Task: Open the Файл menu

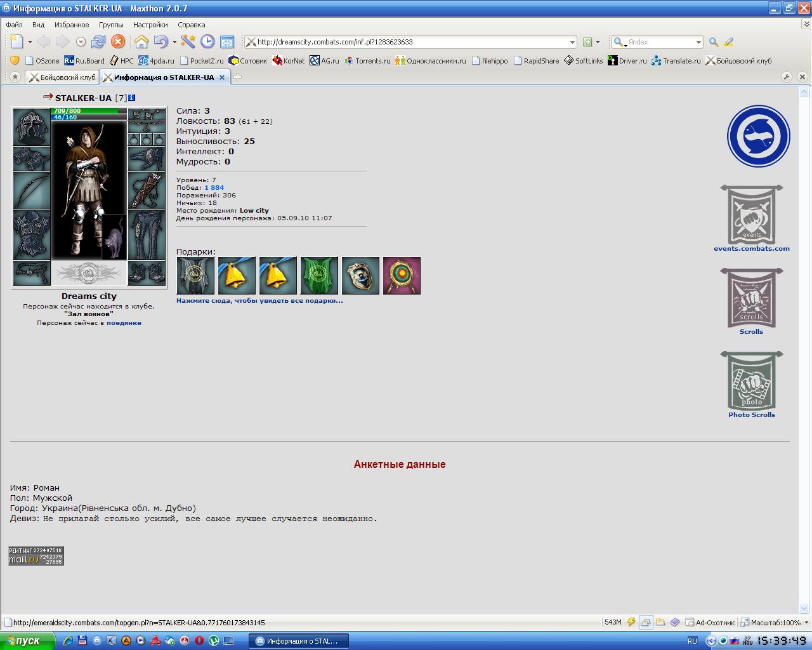Action: 15,25
